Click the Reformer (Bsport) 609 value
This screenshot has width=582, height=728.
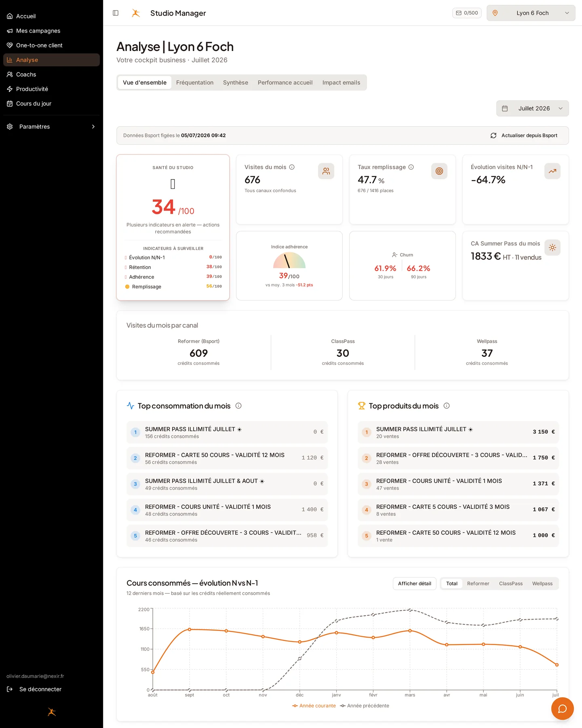click(198, 353)
